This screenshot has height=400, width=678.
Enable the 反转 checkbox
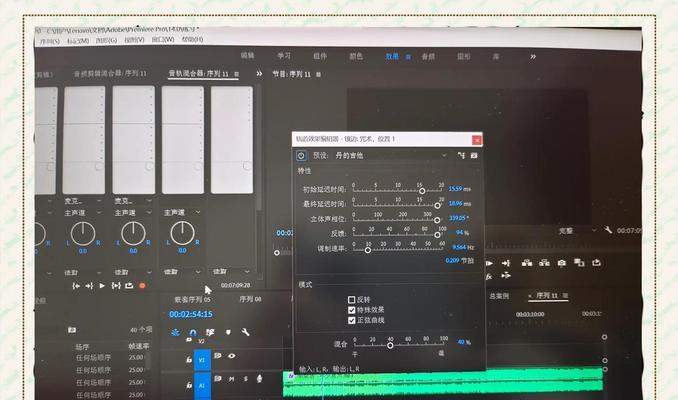[x=352, y=299]
